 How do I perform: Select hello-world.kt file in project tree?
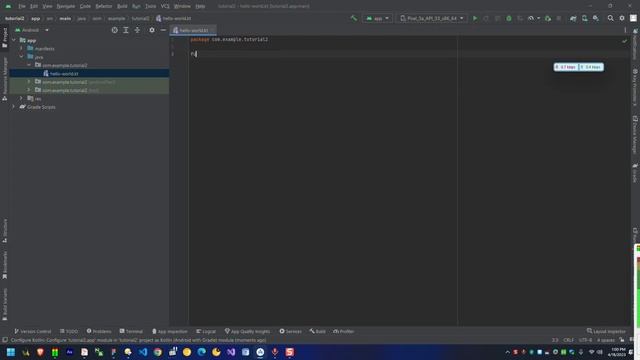[x=64, y=73]
